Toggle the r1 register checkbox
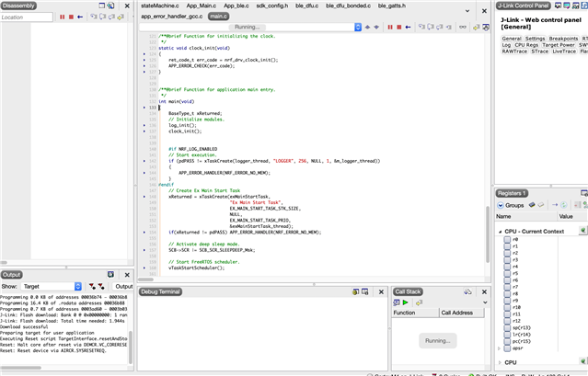The image size is (588, 376). pyautogui.click(x=507, y=246)
